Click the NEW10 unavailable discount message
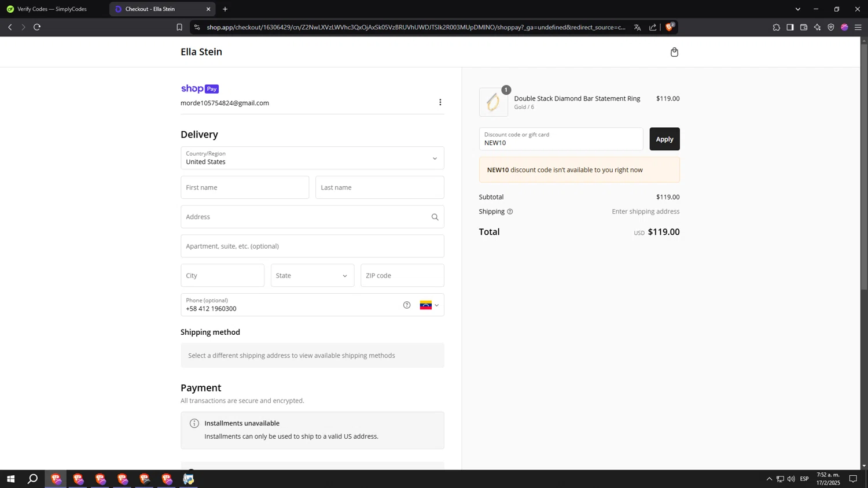 579,170
